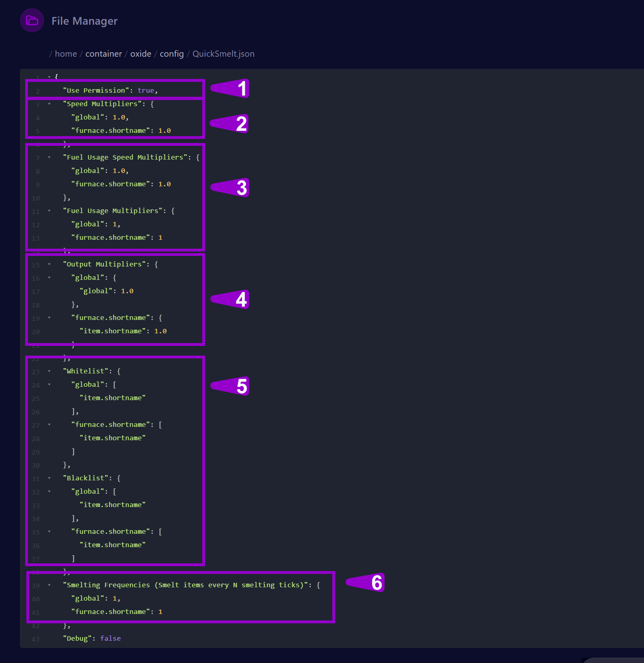Click the false value of Debug
Image resolution: width=644 pixels, height=663 pixels.
110,638
